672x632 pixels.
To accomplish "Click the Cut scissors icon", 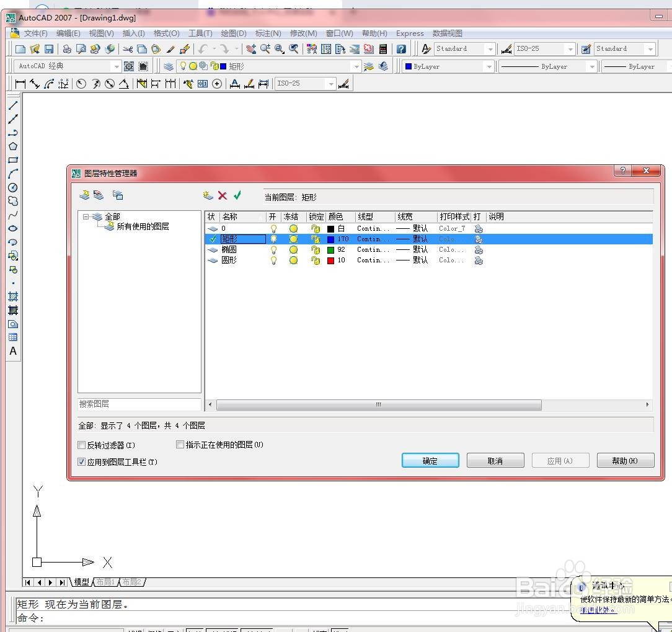I will 128,49.
